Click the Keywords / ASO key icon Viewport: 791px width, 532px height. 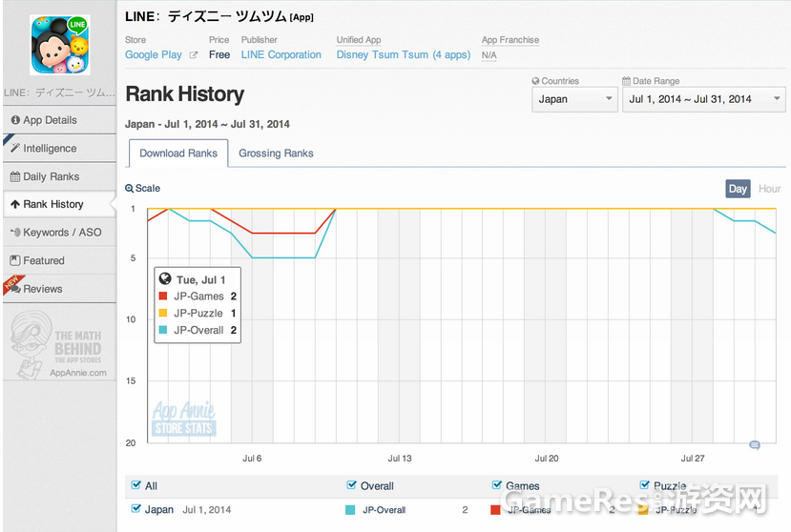15,233
